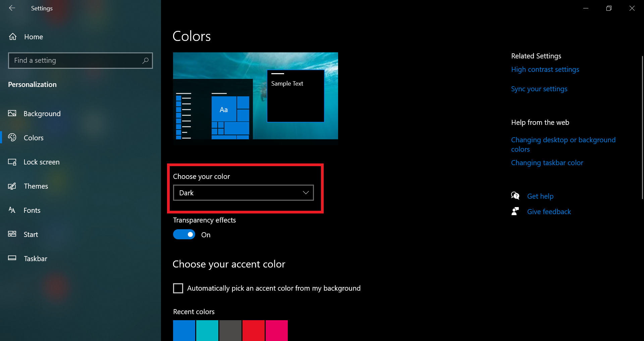Open Changing taskbar color link
This screenshot has width=644, height=341.
coord(547,163)
